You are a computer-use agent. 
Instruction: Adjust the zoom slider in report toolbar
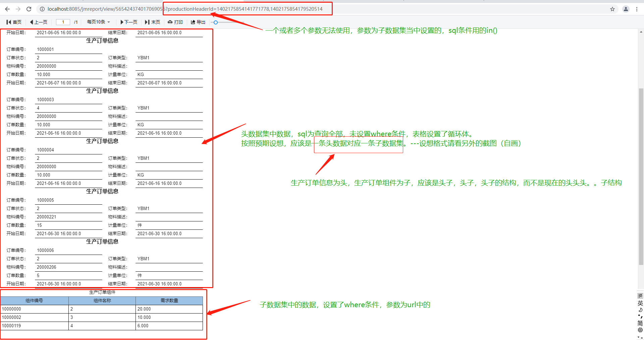click(216, 22)
